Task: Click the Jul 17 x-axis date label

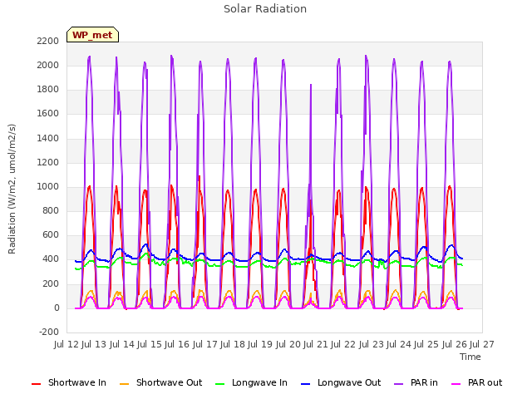Action: (204, 344)
